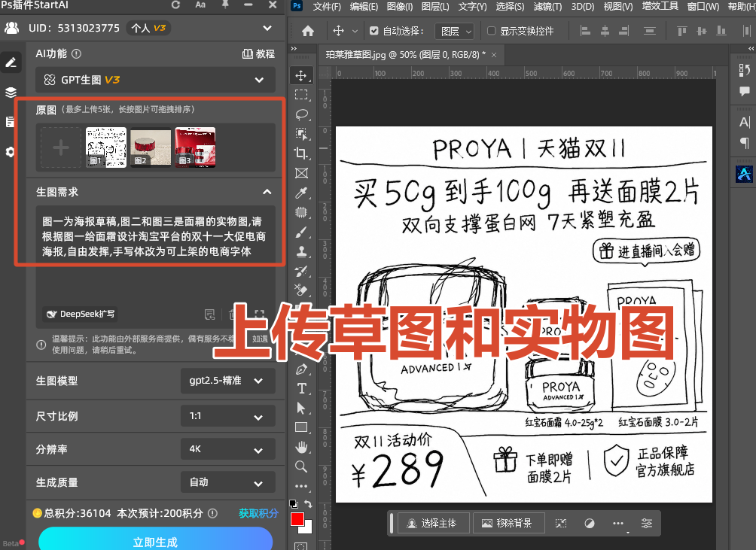Image resolution: width=756 pixels, height=550 pixels.
Task: Open the 生图模型 gpt2.5-精准 dropdown
Action: [227, 381]
